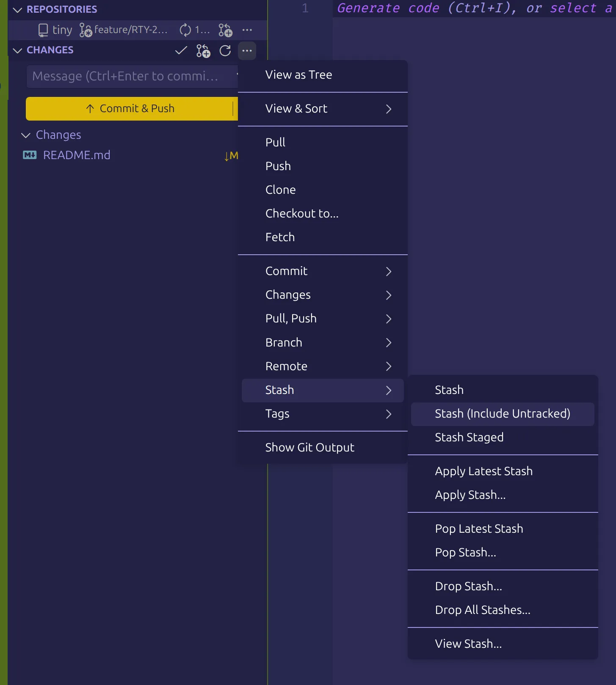Viewport: 616px width, 685px height.
Task: Click the three-dot icon in the tiny repository row
Action: tap(247, 30)
